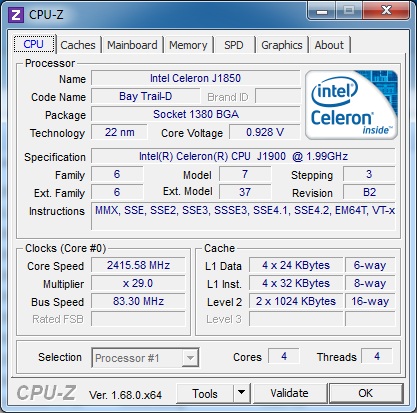The height and width of the screenshot is (413, 417).
Task: Click the Instructions list field
Action: tap(243, 216)
